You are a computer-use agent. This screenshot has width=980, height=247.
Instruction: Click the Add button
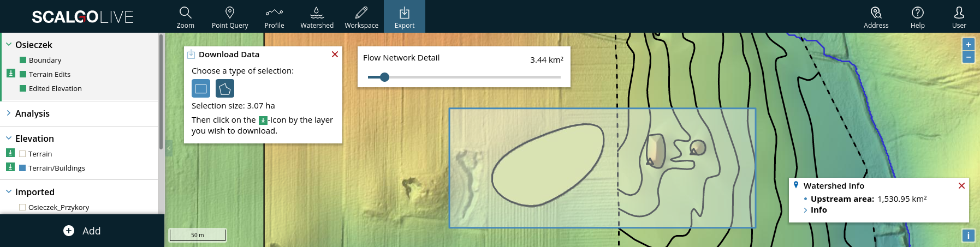[x=82, y=231]
